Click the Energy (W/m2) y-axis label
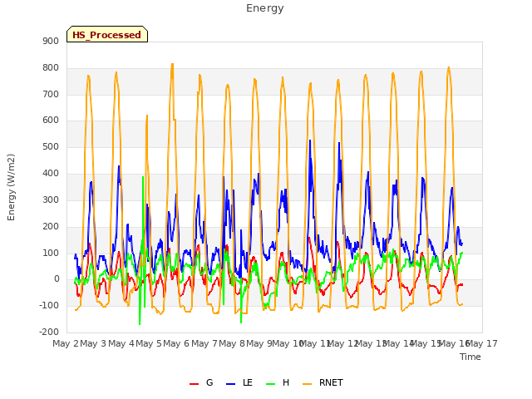 (x=11, y=187)
